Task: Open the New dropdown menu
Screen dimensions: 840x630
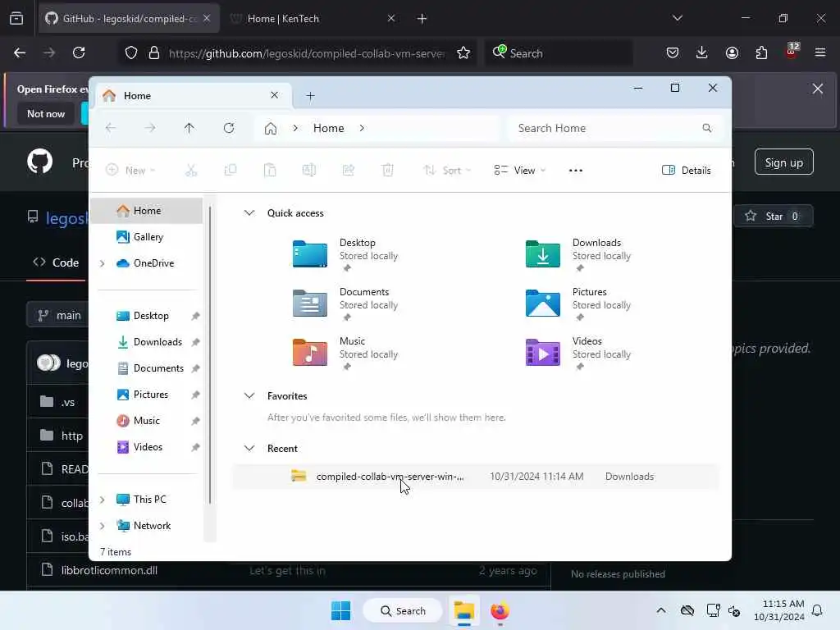Action: (130, 171)
